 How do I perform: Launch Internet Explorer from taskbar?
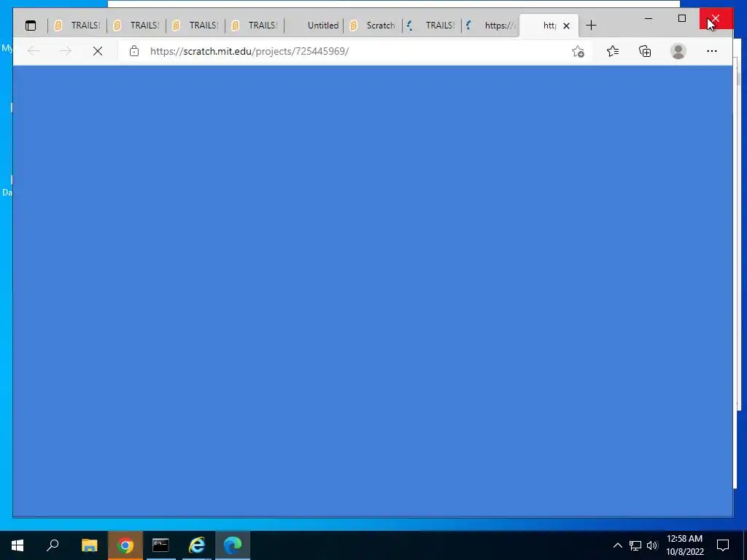pos(197,545)
